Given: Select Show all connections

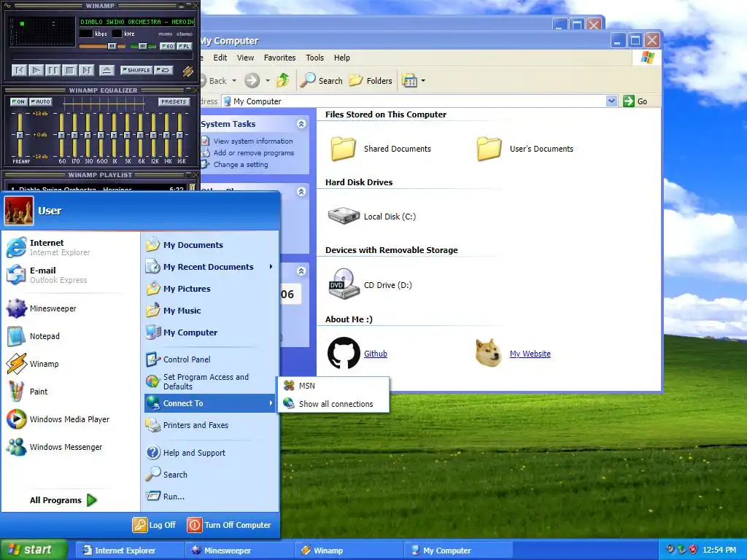Looking at the screenshot, I should (x=333, y=404).
